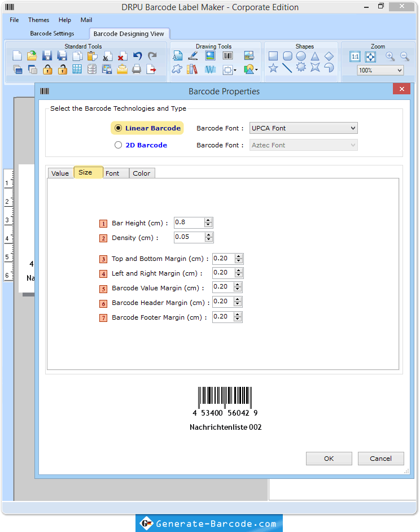Click the Generate-Barcode.com link
The image size is (420, 532).
click(x=209, y=523)
